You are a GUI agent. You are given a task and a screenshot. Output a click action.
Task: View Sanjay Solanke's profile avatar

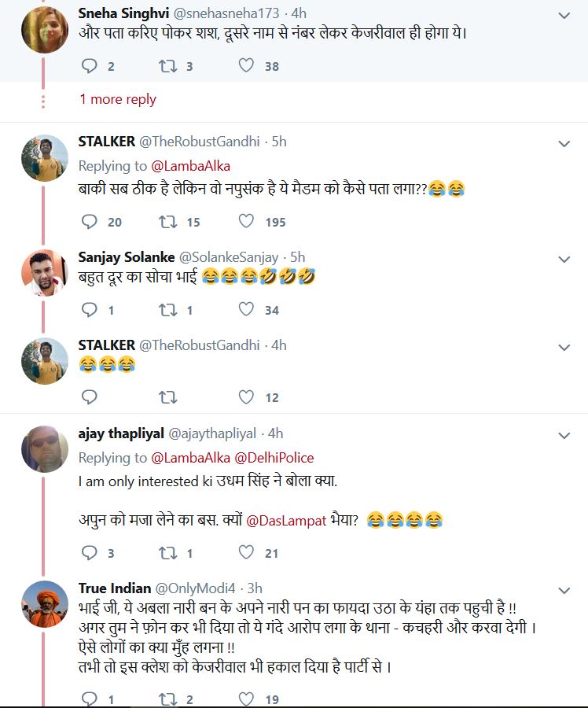(x=44, y=272)
